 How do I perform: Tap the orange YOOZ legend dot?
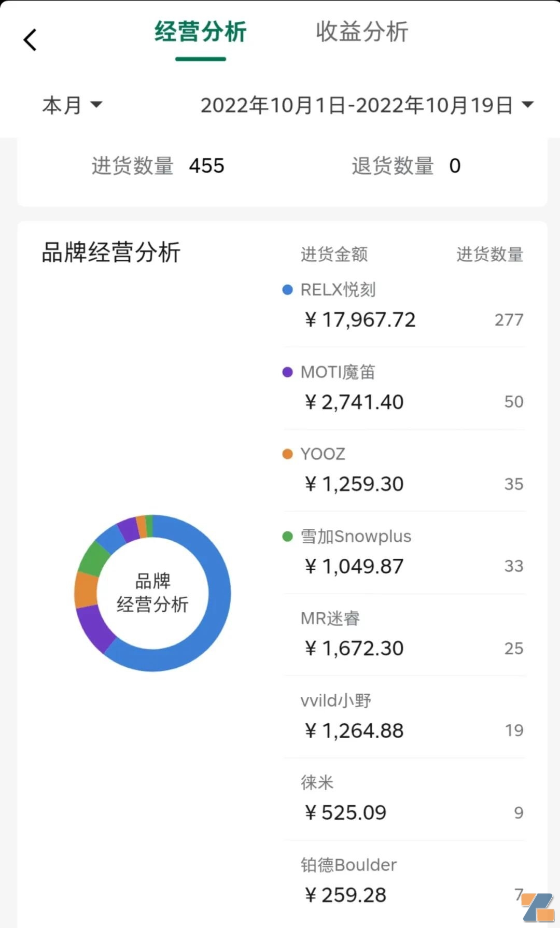[287, 454]
